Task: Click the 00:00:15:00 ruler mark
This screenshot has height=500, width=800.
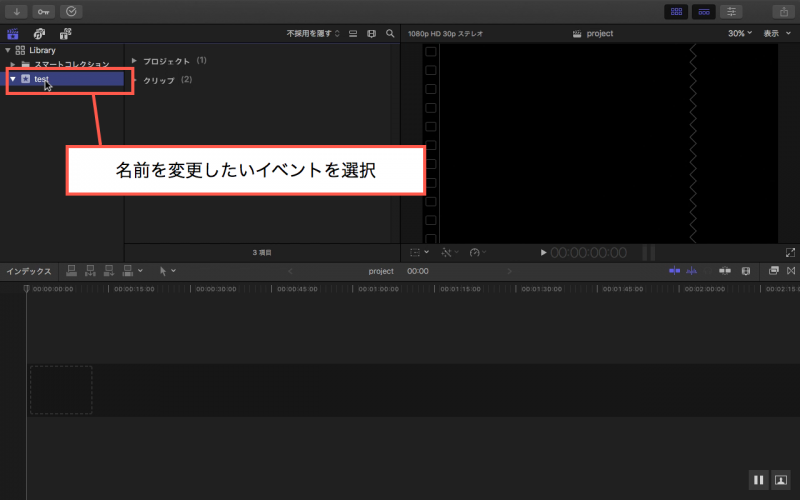Action: click(134, 289)
